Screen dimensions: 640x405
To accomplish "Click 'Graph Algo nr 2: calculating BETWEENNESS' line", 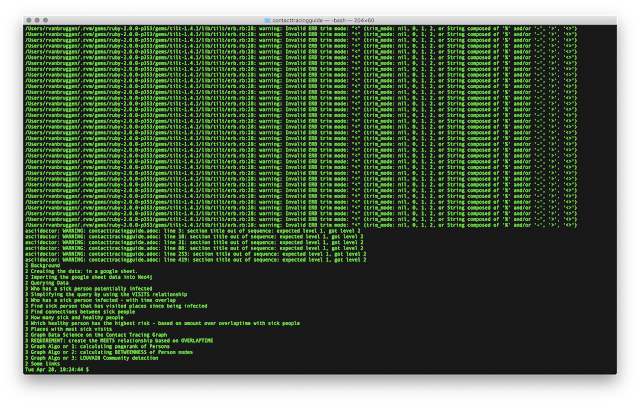I will (x=109, y=352).
